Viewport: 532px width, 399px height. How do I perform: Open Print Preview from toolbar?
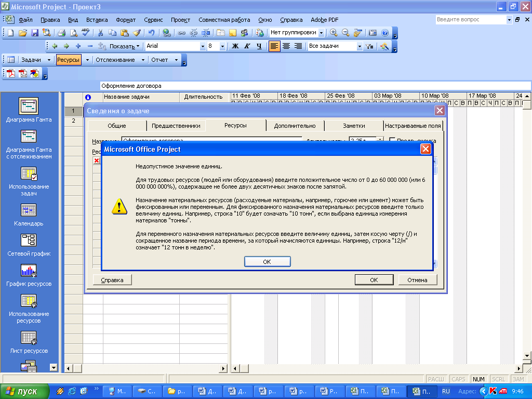pyautogui.click(x=73, y=33)
